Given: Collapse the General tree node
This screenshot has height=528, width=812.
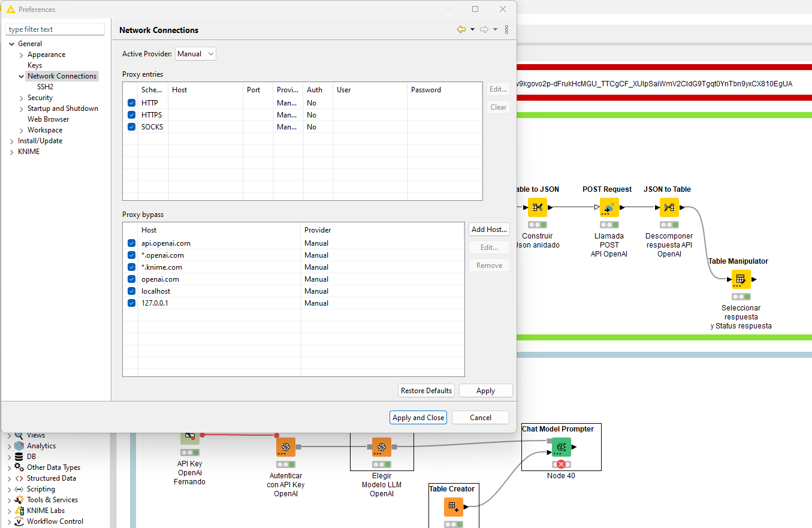Looking at the screenshot, I should click(x=11, y=44).
